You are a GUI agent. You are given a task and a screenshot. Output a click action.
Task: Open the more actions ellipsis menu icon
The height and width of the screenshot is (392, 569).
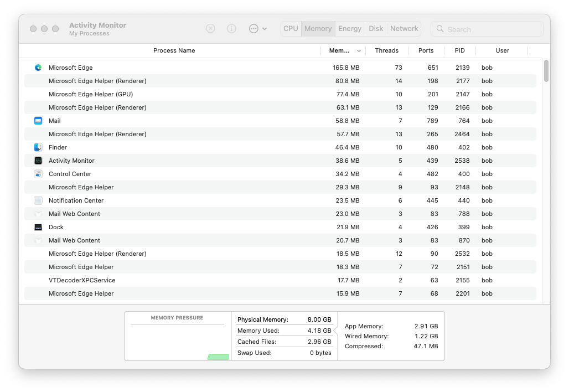point(254,28)
